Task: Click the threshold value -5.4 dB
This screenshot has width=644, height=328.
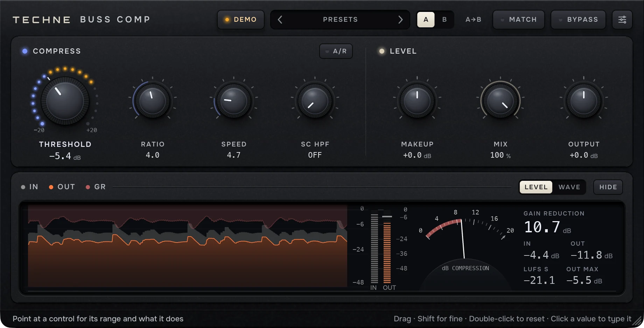Action: (65, 156)
